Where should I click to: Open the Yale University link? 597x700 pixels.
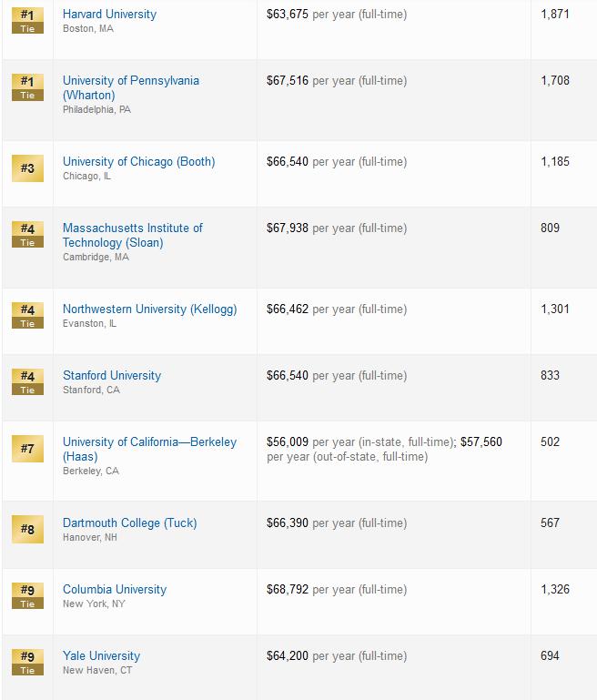click(x=101, y=655)
